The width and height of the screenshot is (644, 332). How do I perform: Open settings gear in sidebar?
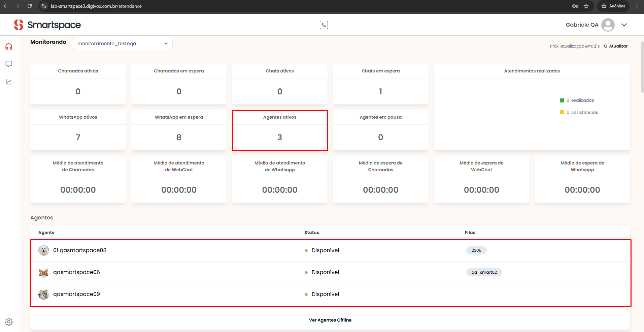9,322
